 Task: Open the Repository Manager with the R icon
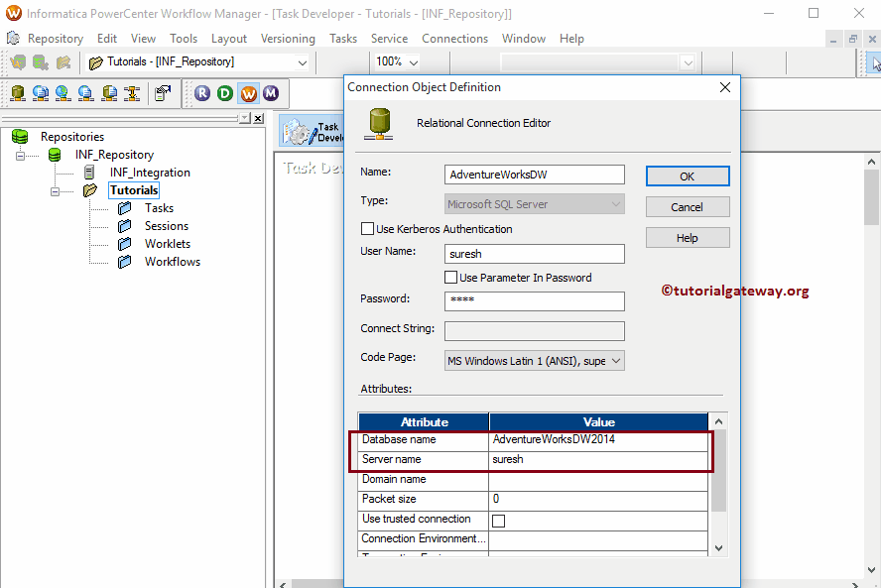202,92
